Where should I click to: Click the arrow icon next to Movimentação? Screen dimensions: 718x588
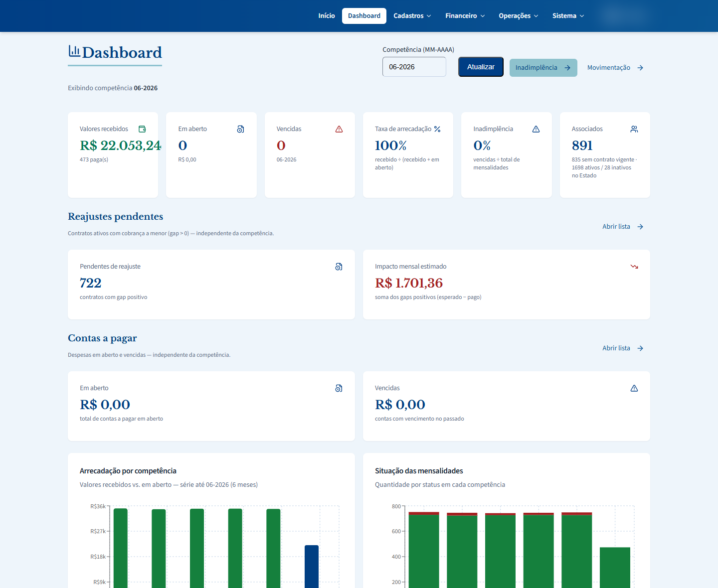[x=640, y=68]
